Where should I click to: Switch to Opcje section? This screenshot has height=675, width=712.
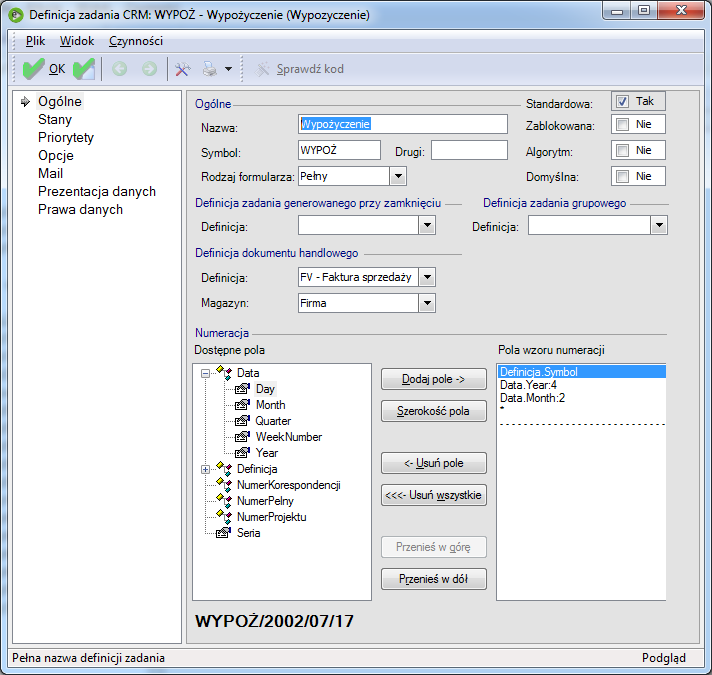pos(56,155)
